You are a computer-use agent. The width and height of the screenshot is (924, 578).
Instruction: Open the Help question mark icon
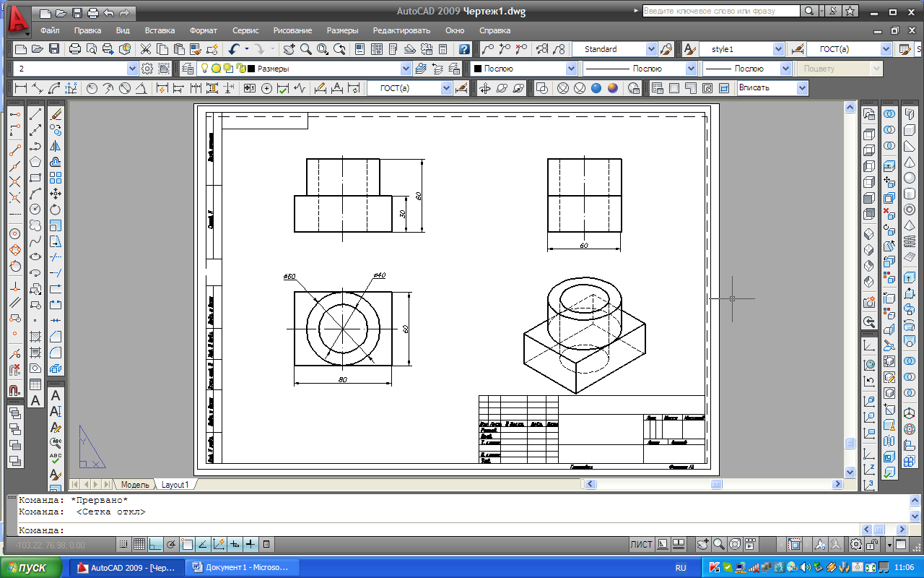(464, 49)
